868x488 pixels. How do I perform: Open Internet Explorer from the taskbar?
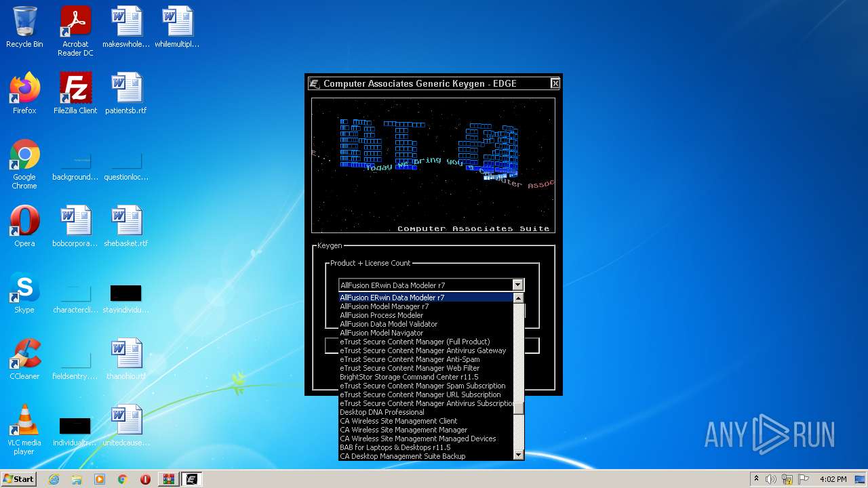pos(54,479)
